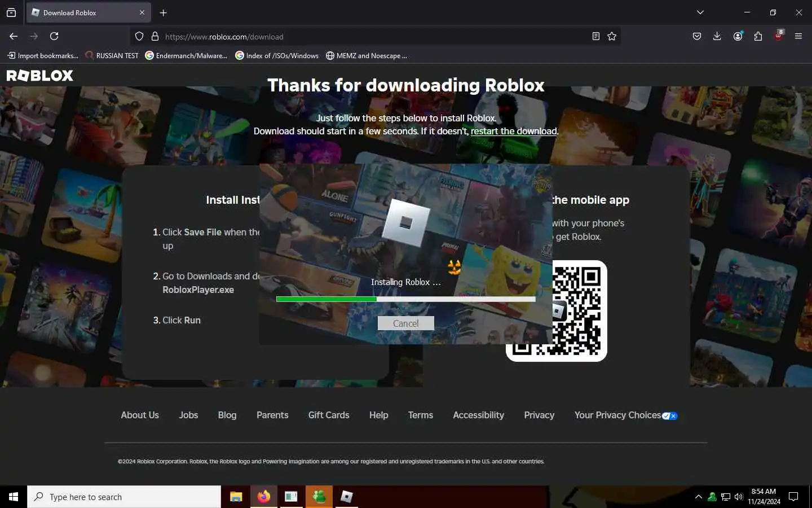Open Save to Pocket icon
Viewport: 812px width, 508px height.
[697, 36]
